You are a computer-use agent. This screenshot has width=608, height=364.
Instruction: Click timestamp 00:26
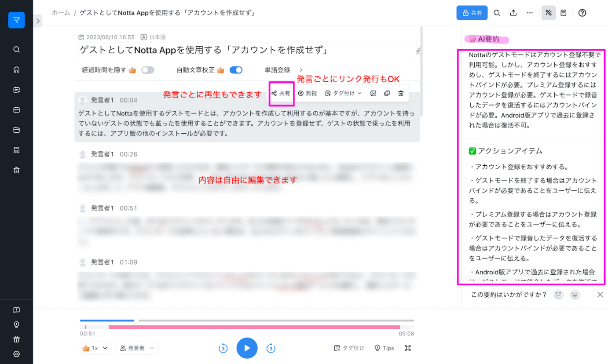click(x=128, y=154)
